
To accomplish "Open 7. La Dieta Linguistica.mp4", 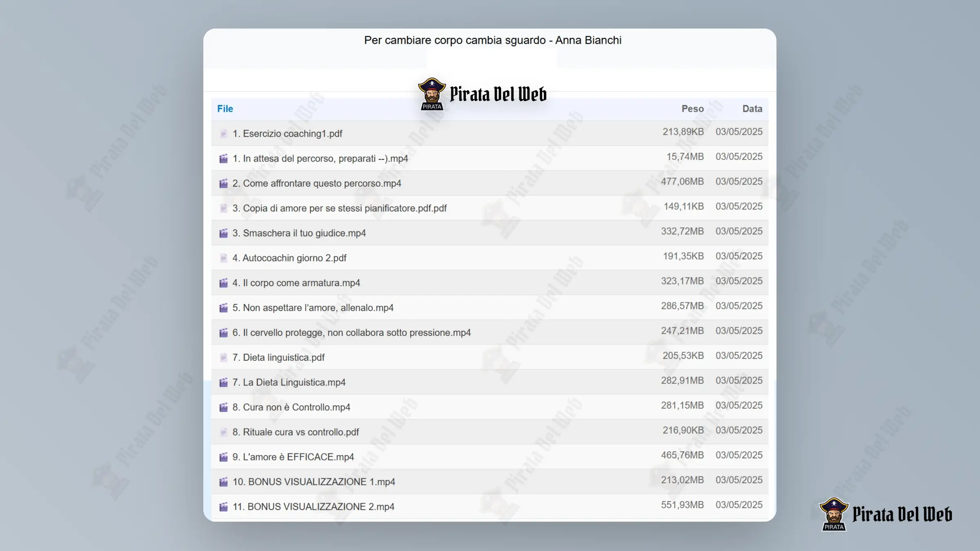I will (289, 382).
